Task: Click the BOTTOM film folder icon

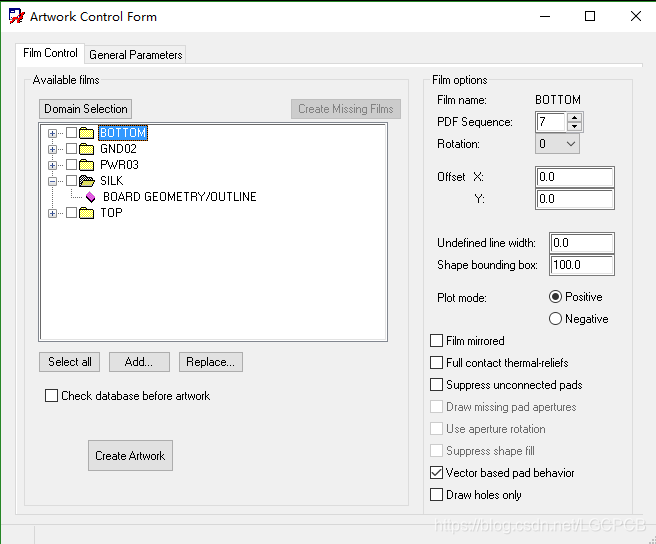Action: [x=87, y=133]
